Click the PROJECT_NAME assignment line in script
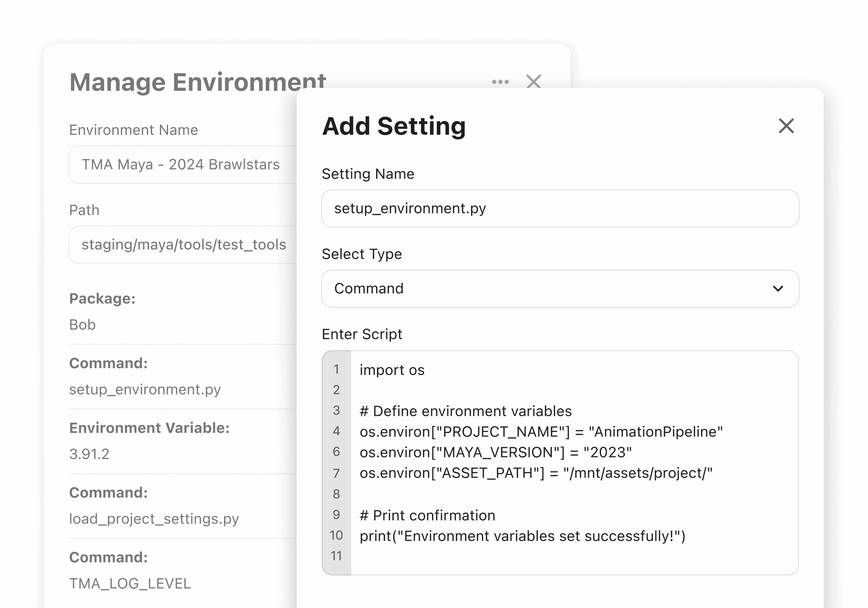868x608 pixels. (x=541, y=432)
